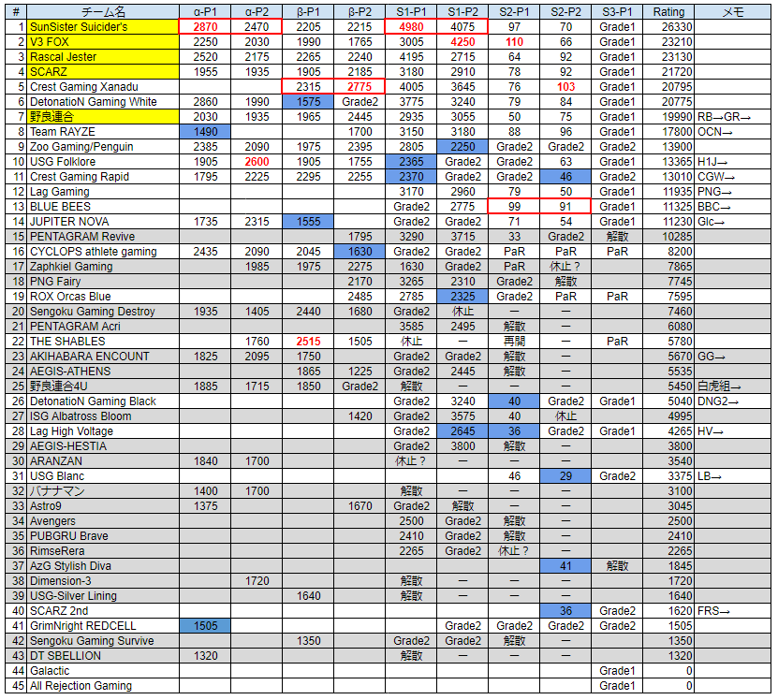Click the red 2515 score cell
The height and width of the screenshot is (700, 778).
309,342
